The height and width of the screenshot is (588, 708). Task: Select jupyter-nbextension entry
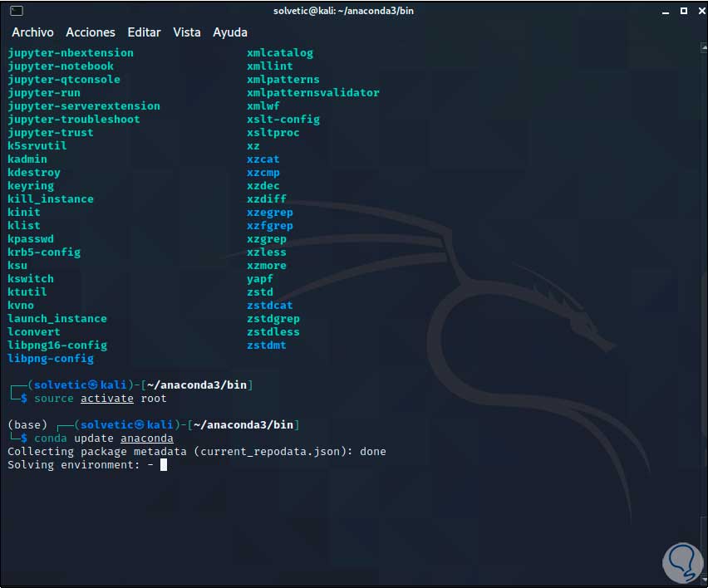coord(71,53)
